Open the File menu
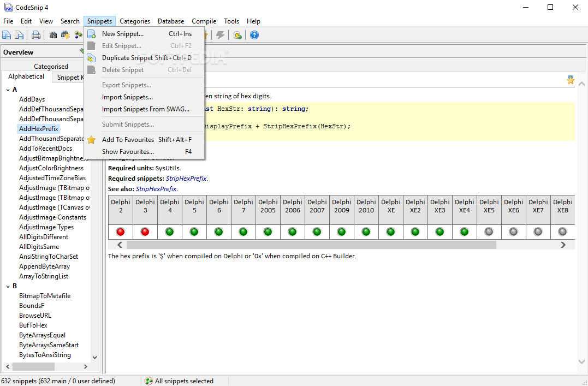Screen dimensions: 588x386 (x=8, y=21)
